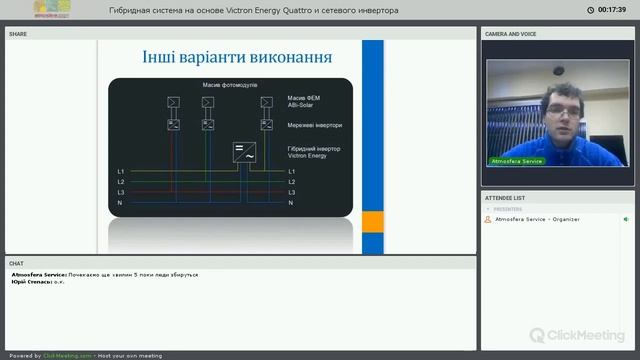Click the second grid inverter symbol

(208, 124)
